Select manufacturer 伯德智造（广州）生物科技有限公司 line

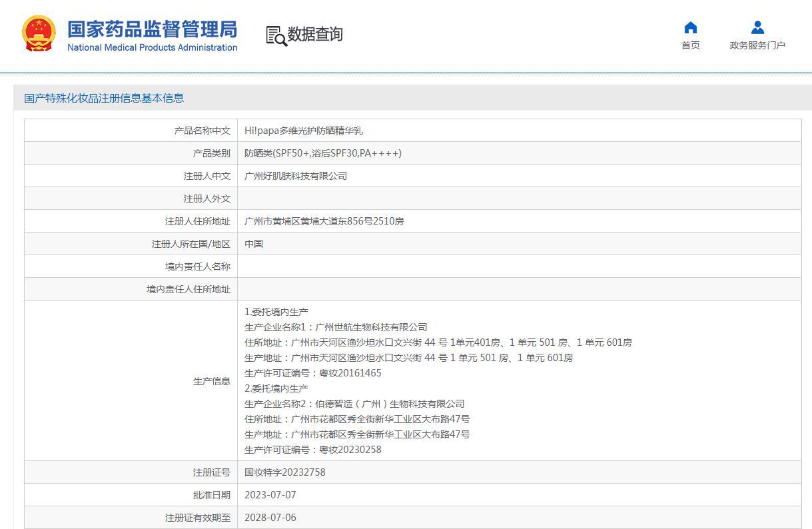(354, 404)
